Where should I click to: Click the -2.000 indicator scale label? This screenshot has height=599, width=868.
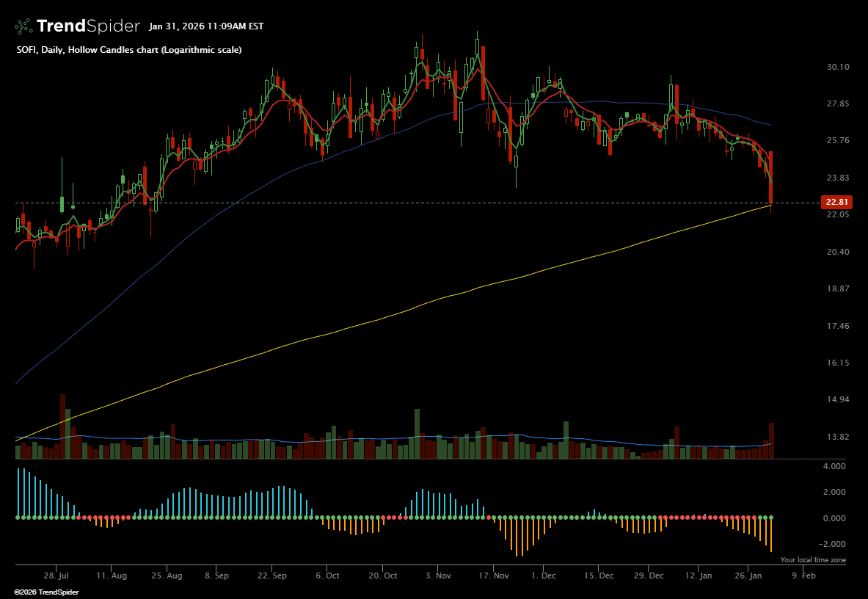(836, 544)
